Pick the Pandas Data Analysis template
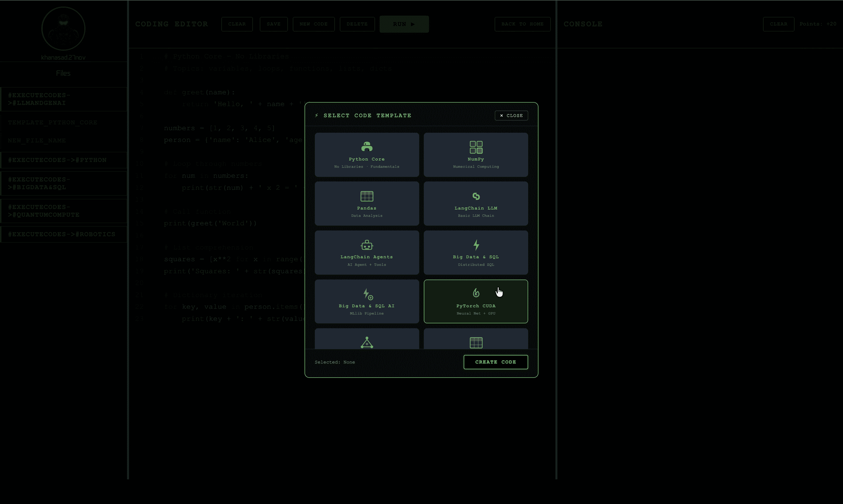The image size is (843, 504). (367, 204)
